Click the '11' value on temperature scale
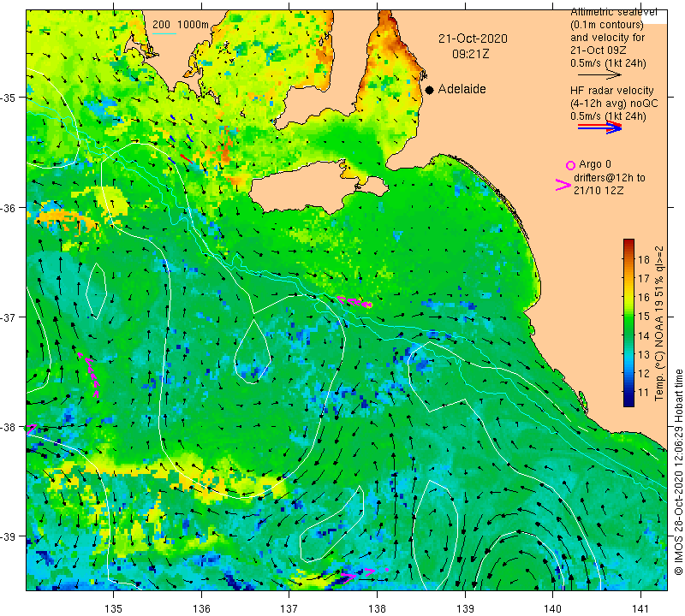Viewport: 685px width, 616px height. click(644, 392)
